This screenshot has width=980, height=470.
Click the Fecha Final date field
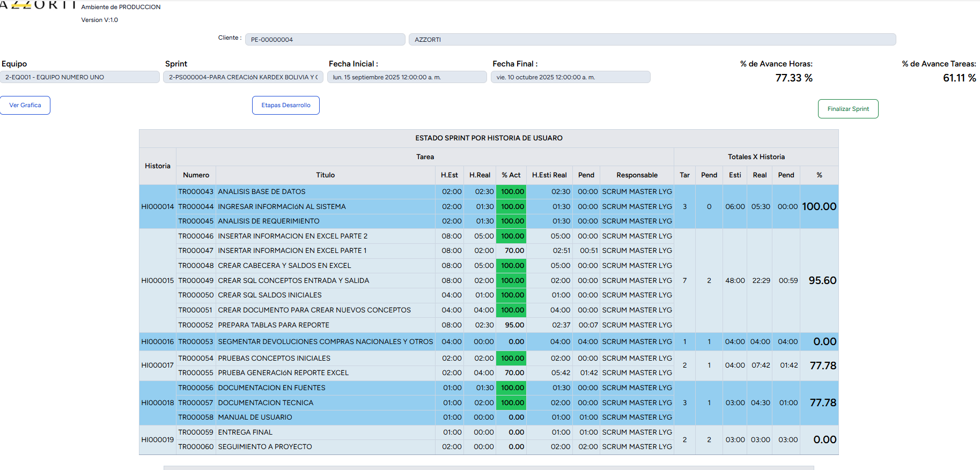pyautogui.click(x=570, y=77)
